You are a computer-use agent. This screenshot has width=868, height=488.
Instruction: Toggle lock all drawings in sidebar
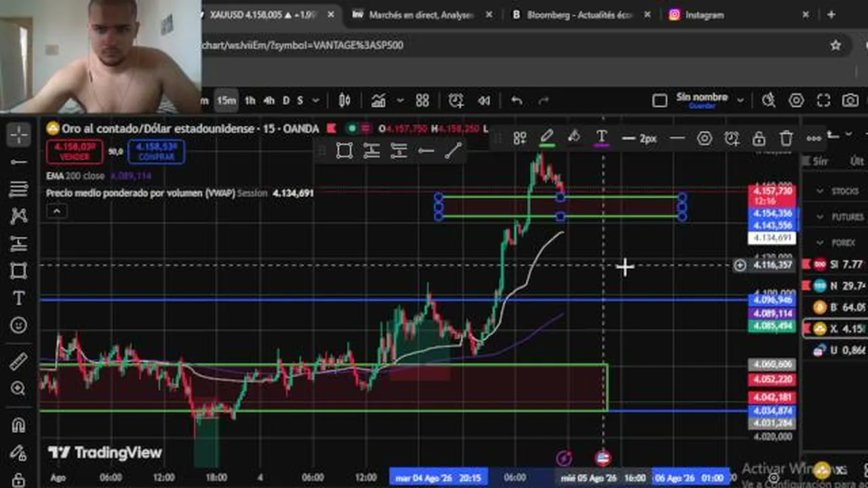point(18,479)
